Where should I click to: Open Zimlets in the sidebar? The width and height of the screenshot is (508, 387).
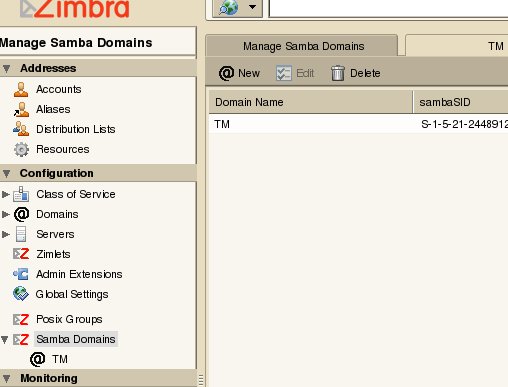tap(53, 254)
